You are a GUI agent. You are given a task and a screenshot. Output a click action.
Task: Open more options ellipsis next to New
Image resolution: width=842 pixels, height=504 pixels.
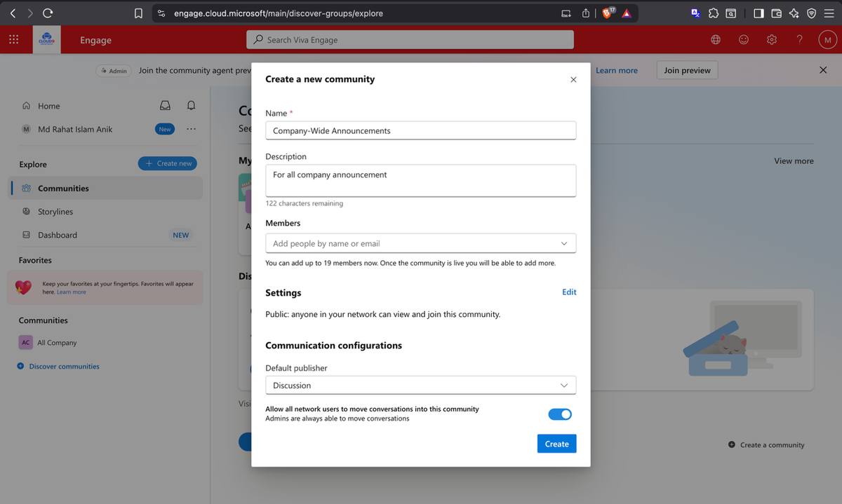point(191,129)
